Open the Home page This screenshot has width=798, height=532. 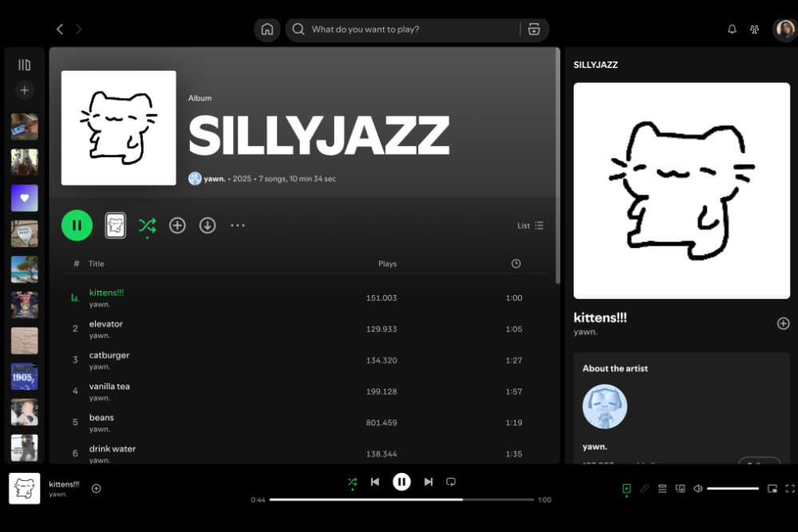pos(267,30)
